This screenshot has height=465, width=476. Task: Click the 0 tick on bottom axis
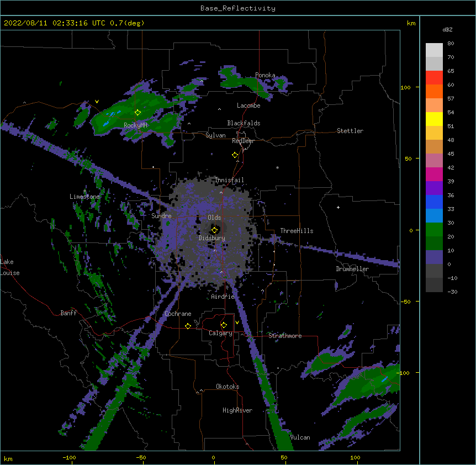(213, 457)
